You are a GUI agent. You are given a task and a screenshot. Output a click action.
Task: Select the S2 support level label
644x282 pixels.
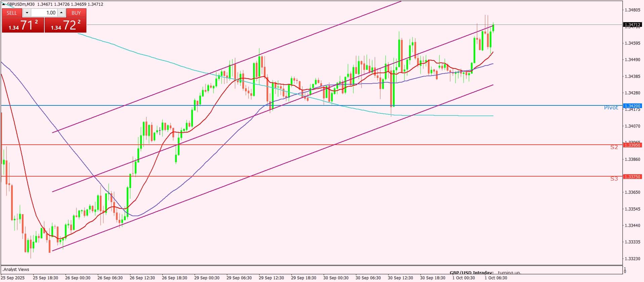pos(614,147)
